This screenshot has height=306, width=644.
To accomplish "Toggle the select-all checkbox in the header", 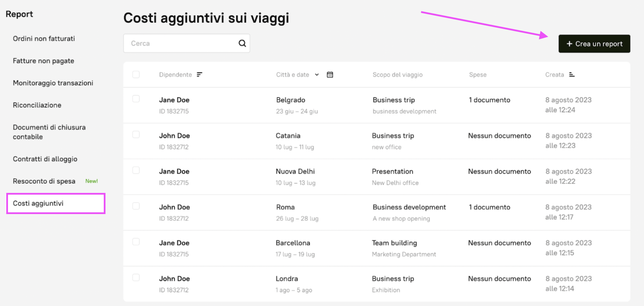I will 136,75.
